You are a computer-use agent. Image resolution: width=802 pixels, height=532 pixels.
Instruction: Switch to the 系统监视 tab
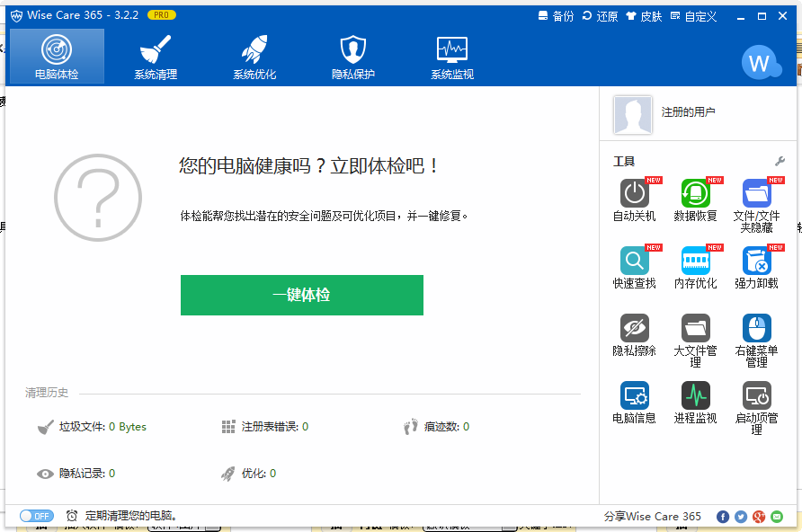pyautogui.click(x=451, y=56)
